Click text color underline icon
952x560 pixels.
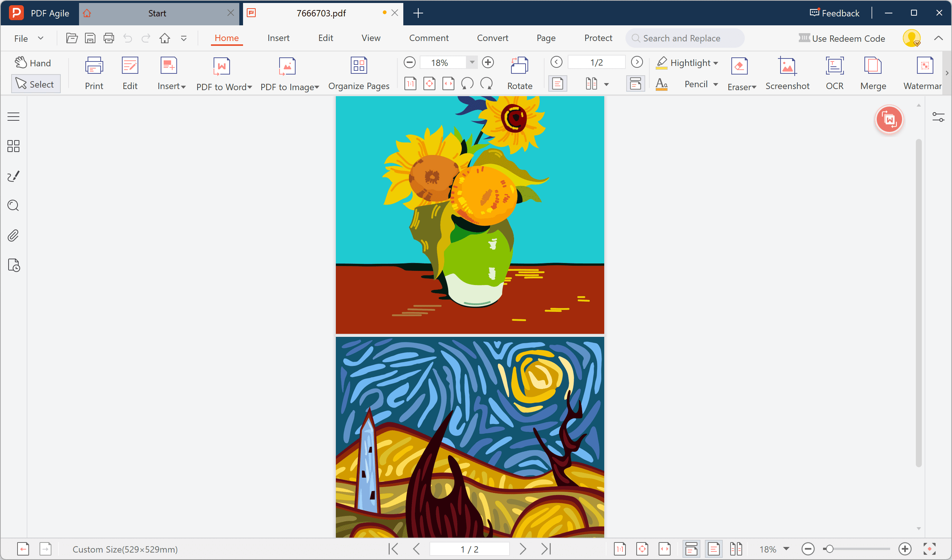[x=662, y=84]
